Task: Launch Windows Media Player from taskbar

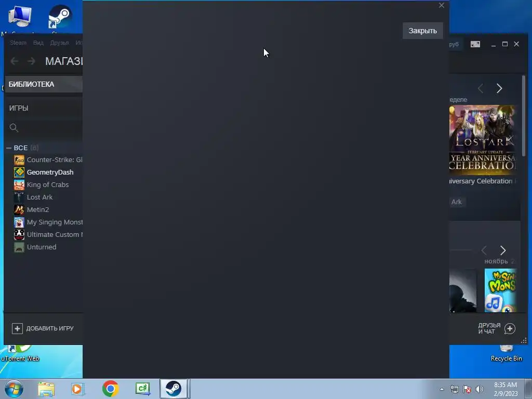Action: point(77,389)
